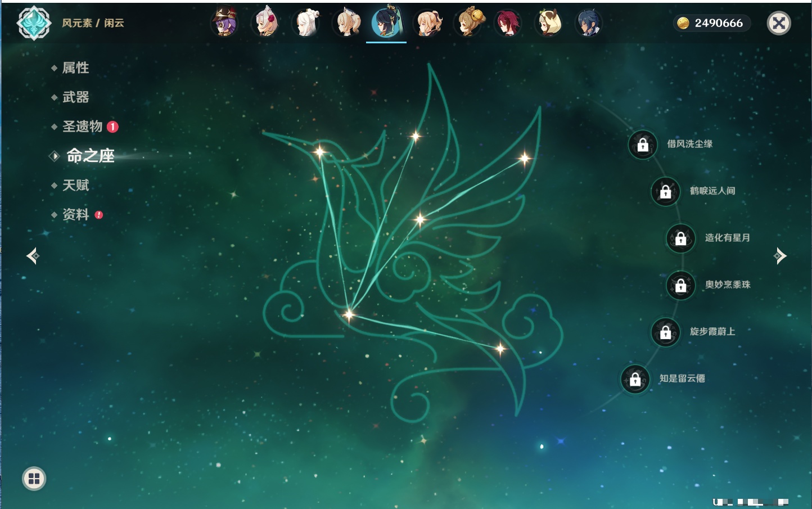This screenshot has width=812, height=509.
Task: Click the star on the lower right tail
Action: [x=500, y=349]
